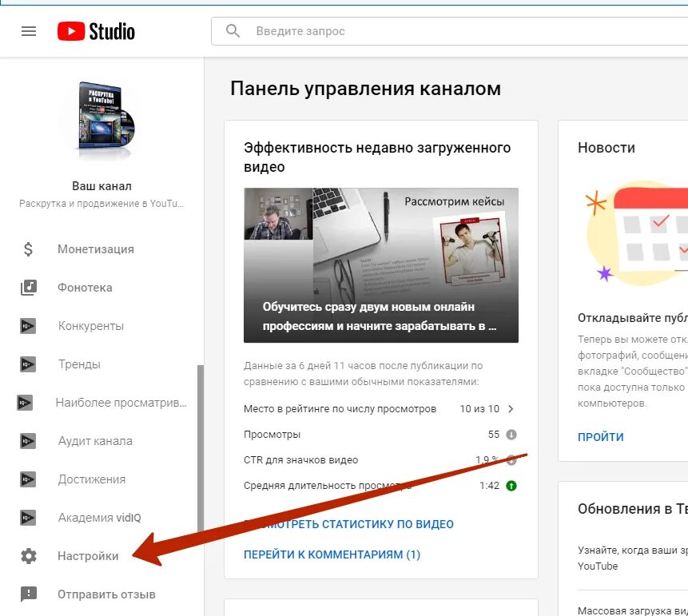The height and width of the screenshot is (616, 688).
Task: Click the channel name 'Раскрутка и продвижение в YouTu…'
Action: 101,204
